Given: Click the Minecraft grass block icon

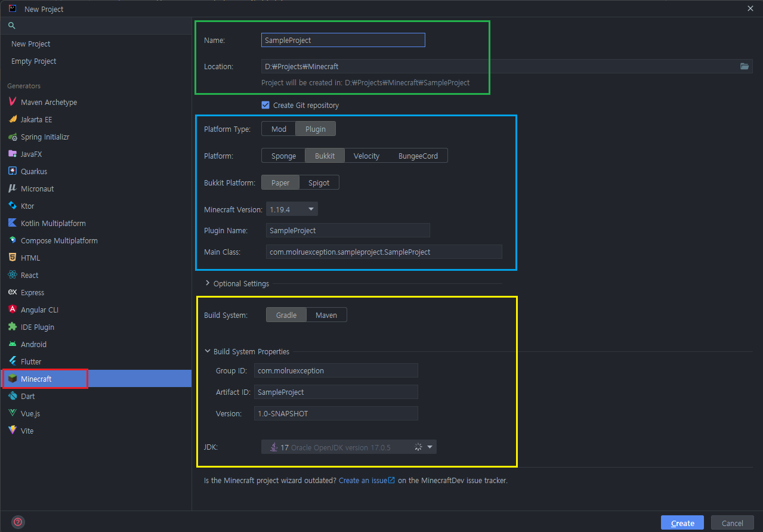Looking at the screenshot, I should click(x=13, y=379).
